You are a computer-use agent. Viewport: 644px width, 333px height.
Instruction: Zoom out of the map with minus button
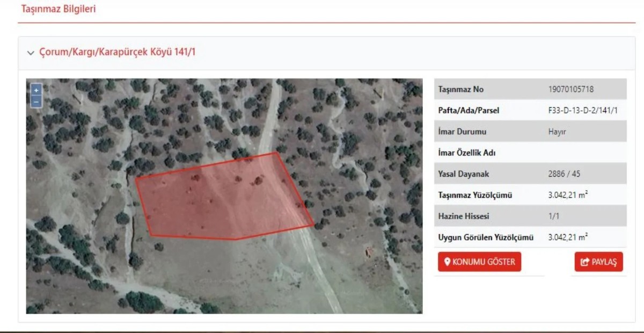(36, 102)
